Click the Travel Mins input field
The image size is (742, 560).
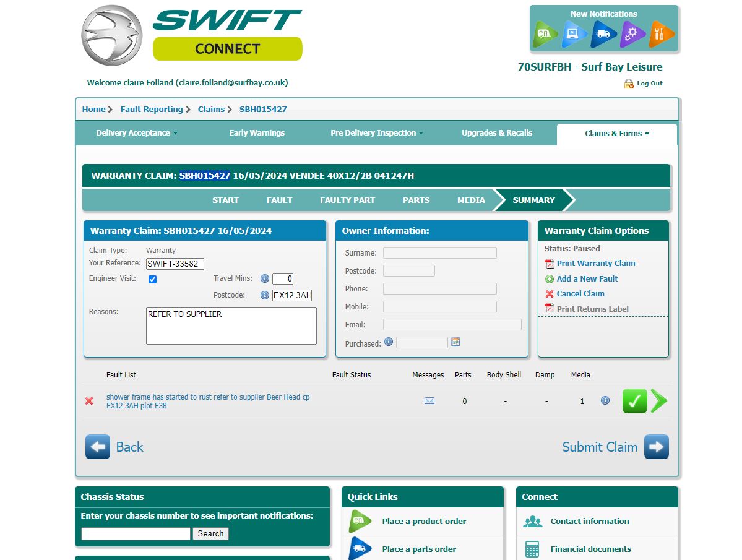point(283,278)
